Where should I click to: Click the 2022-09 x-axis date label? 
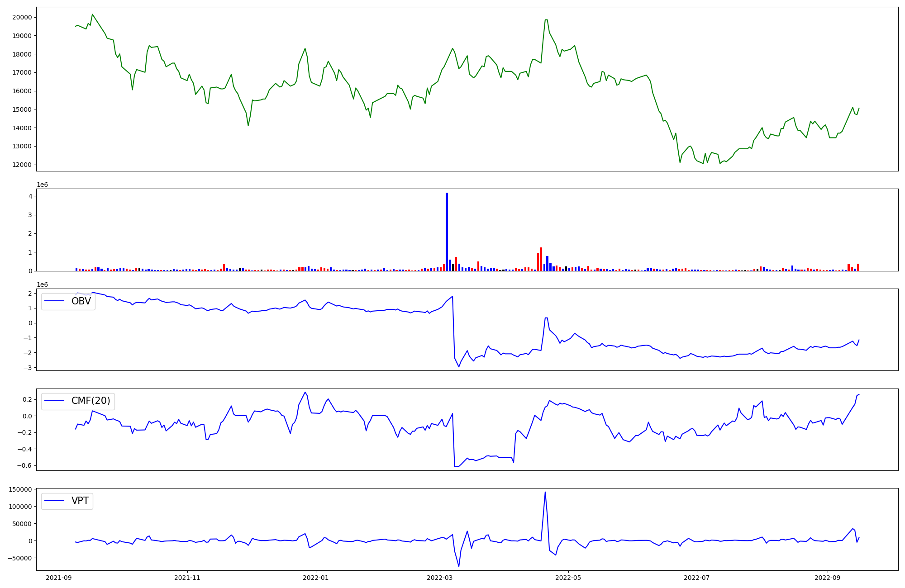827,577
